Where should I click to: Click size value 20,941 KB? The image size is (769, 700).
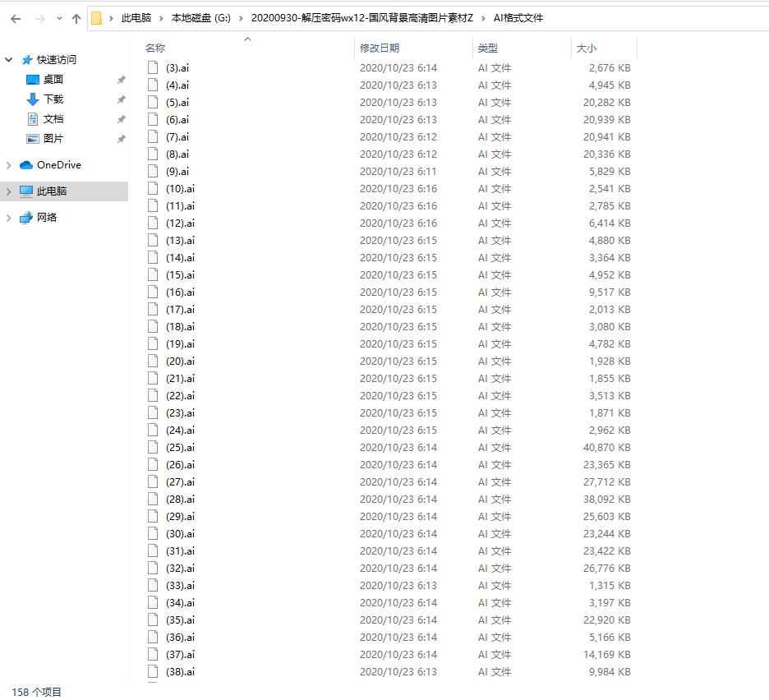pyautogui.click(x=606, y=137)
